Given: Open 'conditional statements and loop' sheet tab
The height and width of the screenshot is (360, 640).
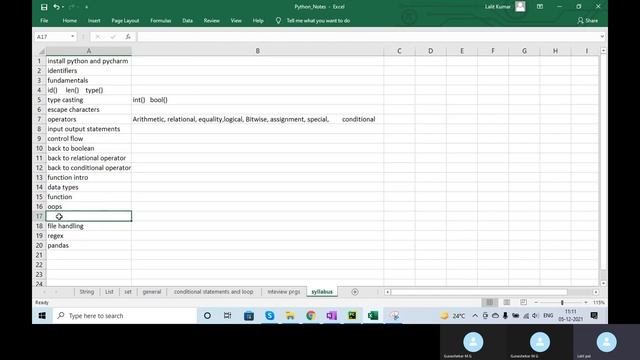Looking at the screenshot, I should pyautogui.click(x=213, y=292).
